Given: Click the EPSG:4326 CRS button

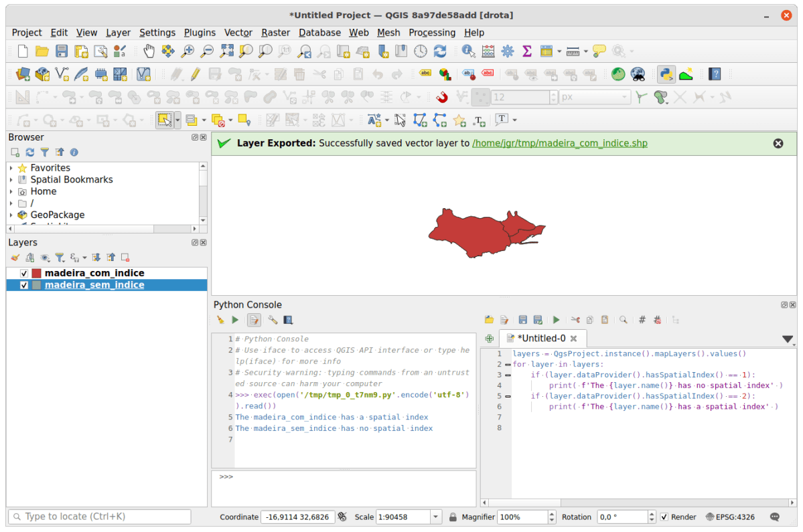Looking at the screenshot, I should (730, 517).
